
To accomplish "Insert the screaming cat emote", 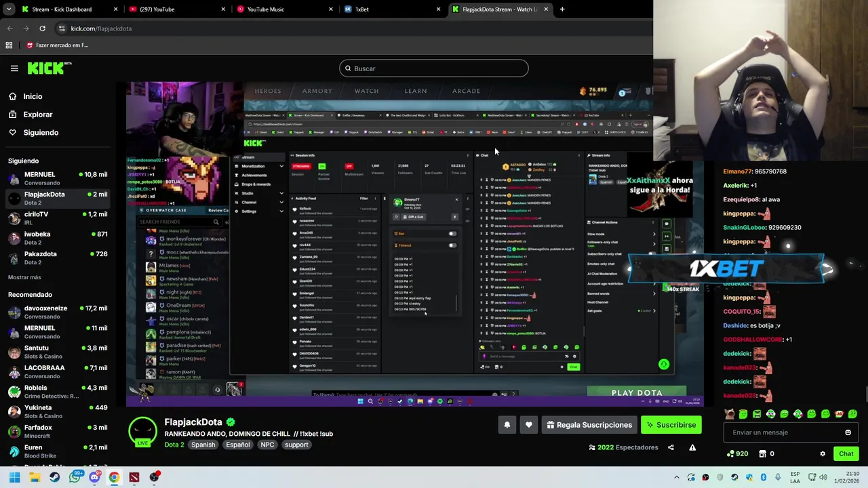I will coord(729,414).
